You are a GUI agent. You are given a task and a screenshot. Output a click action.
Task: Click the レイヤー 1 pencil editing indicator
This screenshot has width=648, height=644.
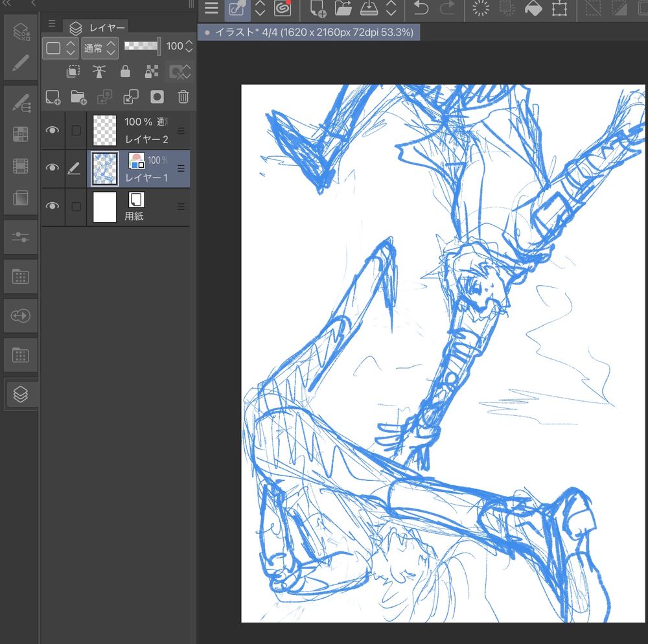point(74,168)
